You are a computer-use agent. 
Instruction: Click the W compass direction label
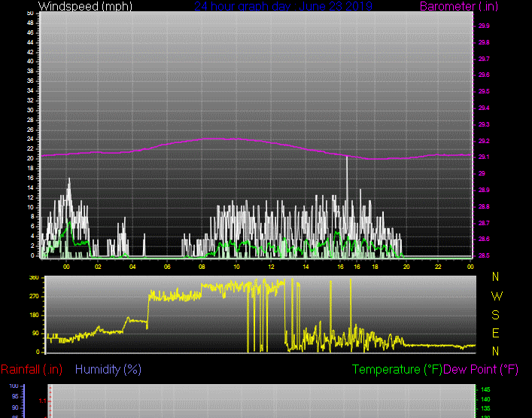497,297
